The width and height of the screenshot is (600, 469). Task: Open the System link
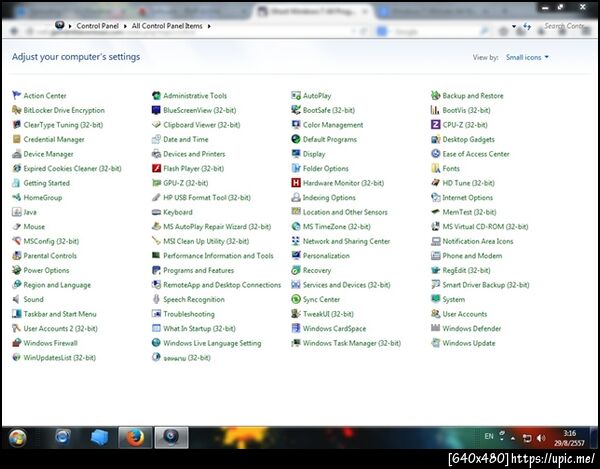(x=454, y=299)
